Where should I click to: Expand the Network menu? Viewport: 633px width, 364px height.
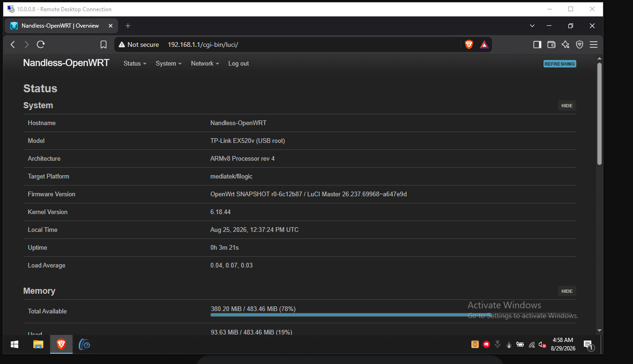click(x=205, y=64)
